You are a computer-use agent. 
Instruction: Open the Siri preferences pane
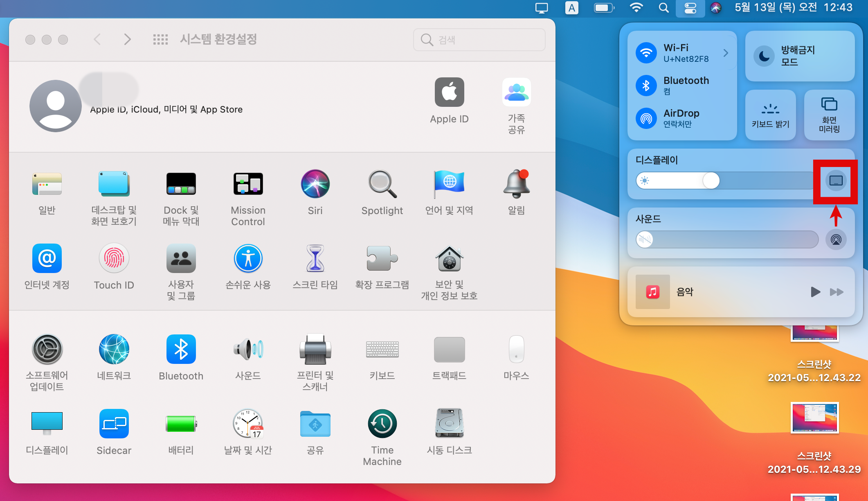coord(315,184)
